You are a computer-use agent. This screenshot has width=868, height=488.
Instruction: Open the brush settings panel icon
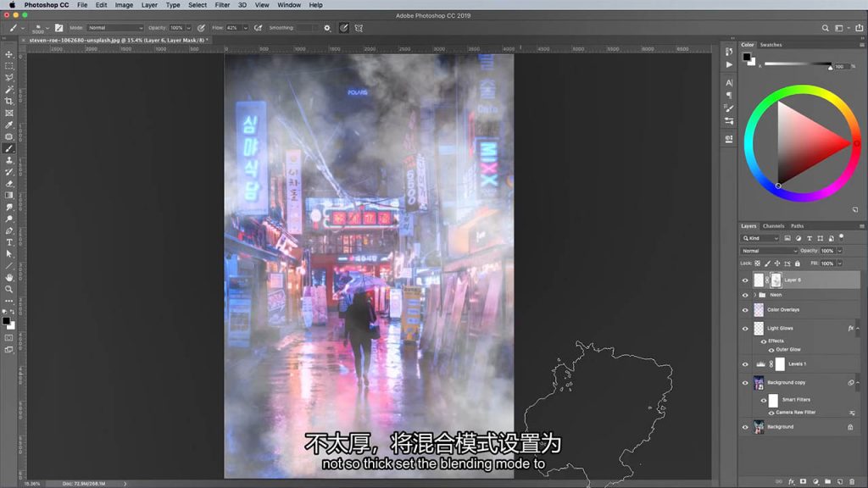[x=58, y=28]
